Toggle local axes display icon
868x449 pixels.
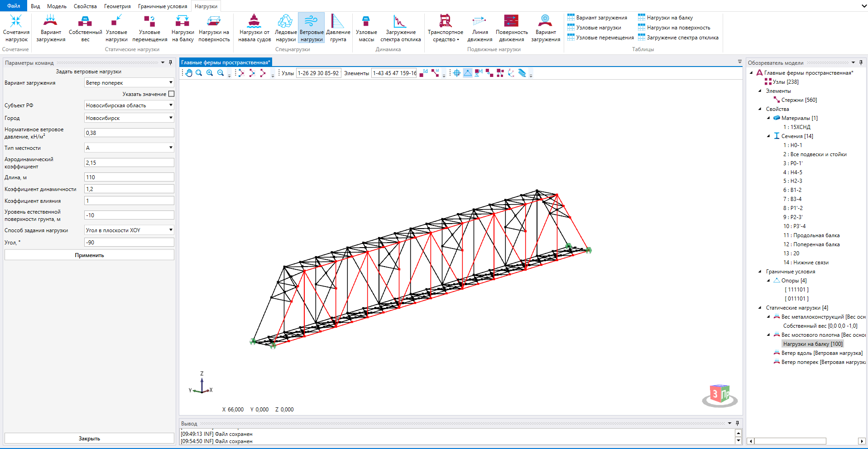tap(511, 73)
